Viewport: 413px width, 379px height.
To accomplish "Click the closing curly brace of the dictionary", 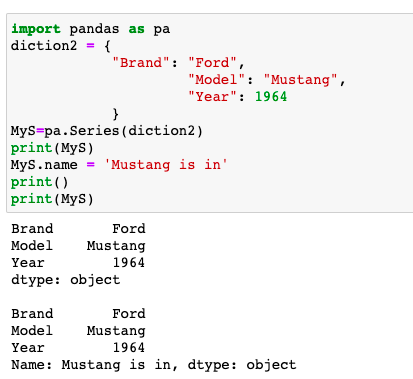I will point(115,114).
